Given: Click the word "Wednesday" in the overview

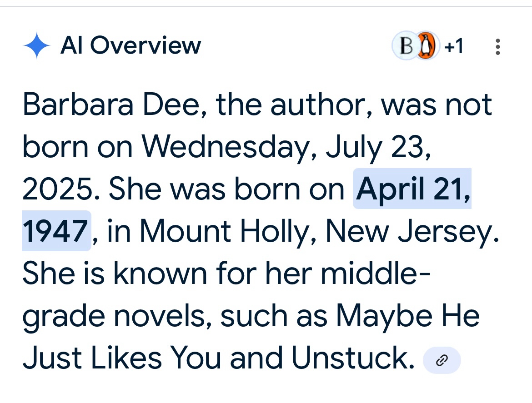Looking at the screenshot, I should [x=225, y=147].
